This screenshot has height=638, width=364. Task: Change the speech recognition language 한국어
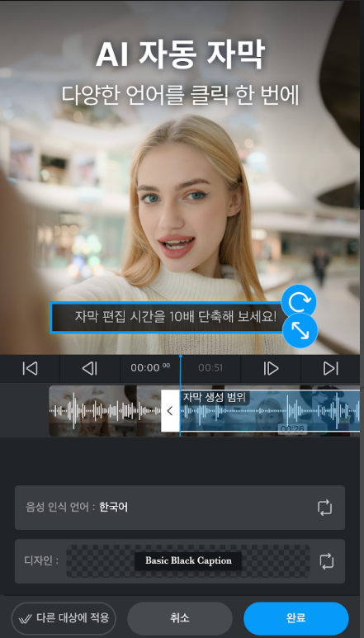click(180, 508)
